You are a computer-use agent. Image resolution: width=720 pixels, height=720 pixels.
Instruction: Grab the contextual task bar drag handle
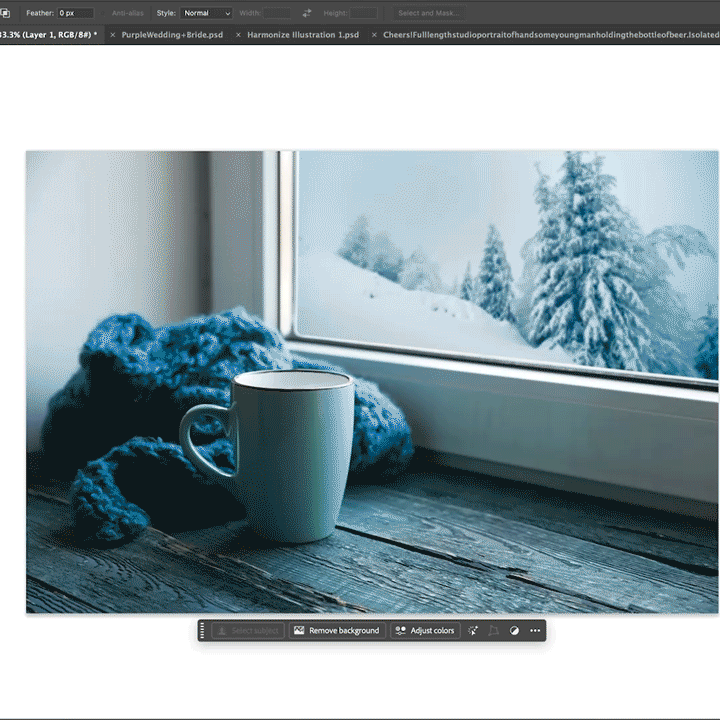click(202, 630)
